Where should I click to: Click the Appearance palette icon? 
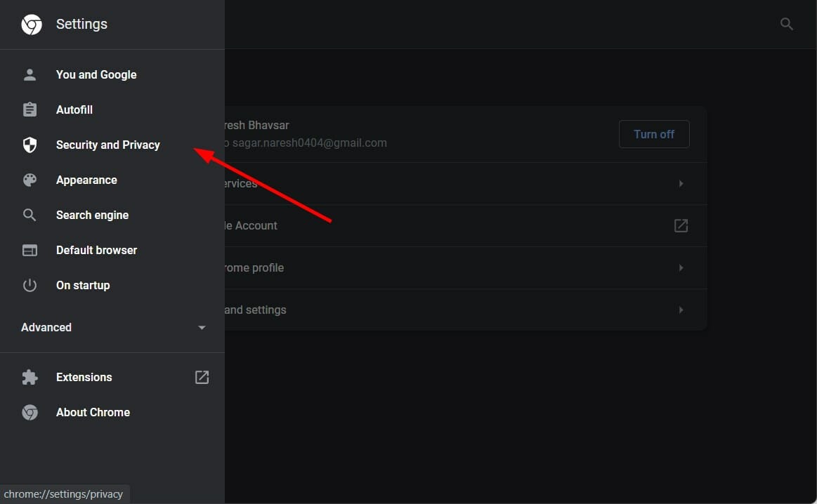[x=30, y=180]
